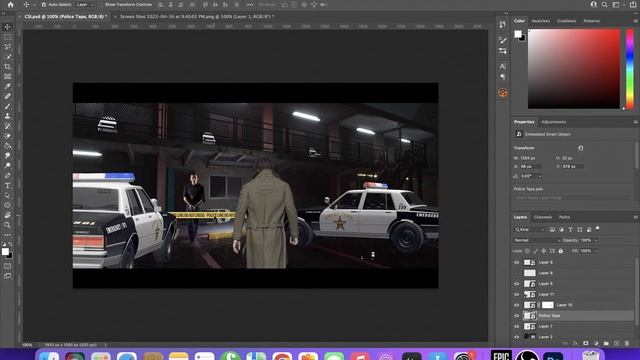Toggle visibility of topmost Layer 9

point(516,262)
